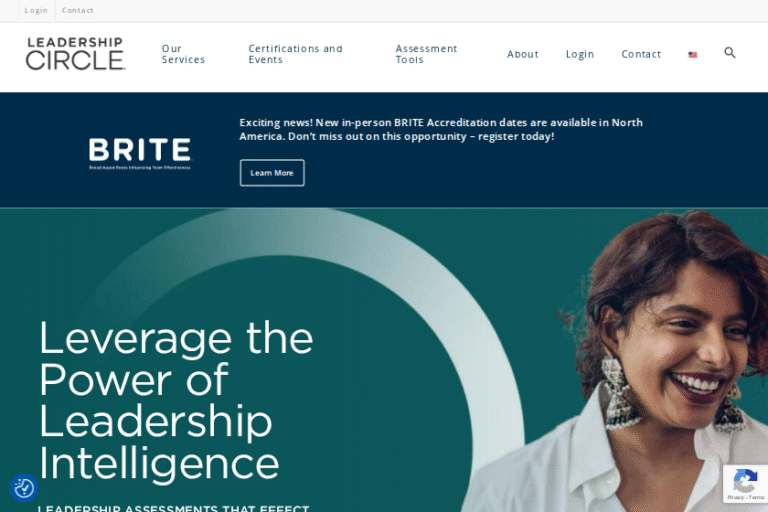
Task: Click the top bar Contact link
Action: point(77,10)
